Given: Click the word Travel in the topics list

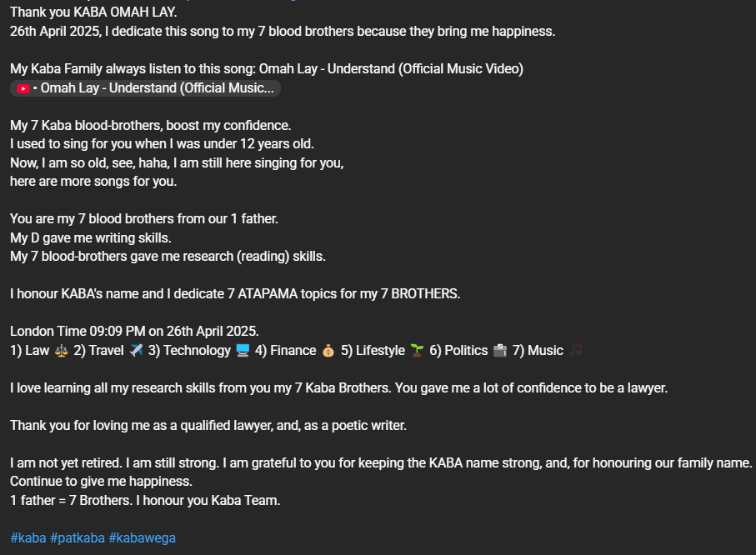Looking at the screenshot, I should [x=106, y=351].
